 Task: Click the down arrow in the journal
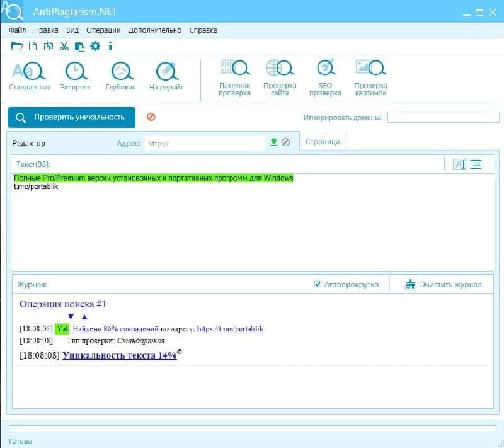71,316
